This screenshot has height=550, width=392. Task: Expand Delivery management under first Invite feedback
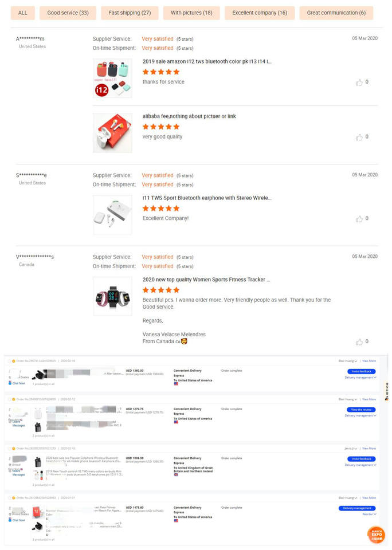[x=360, y=378]
